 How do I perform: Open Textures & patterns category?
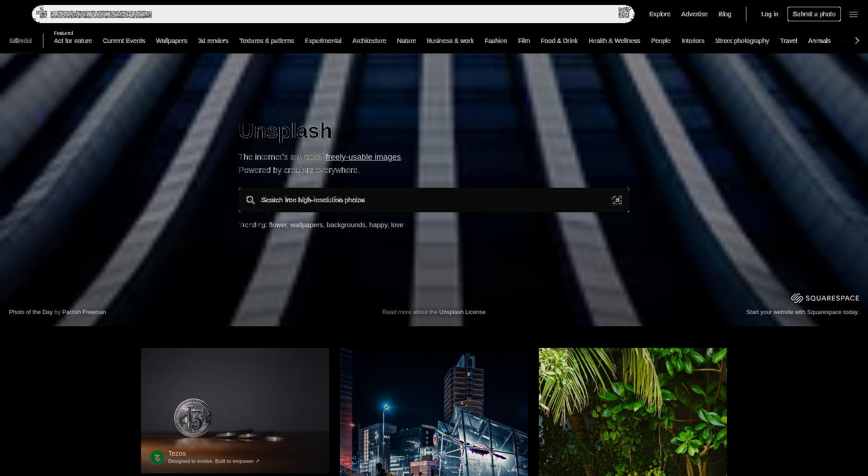(x=267, y=41)
